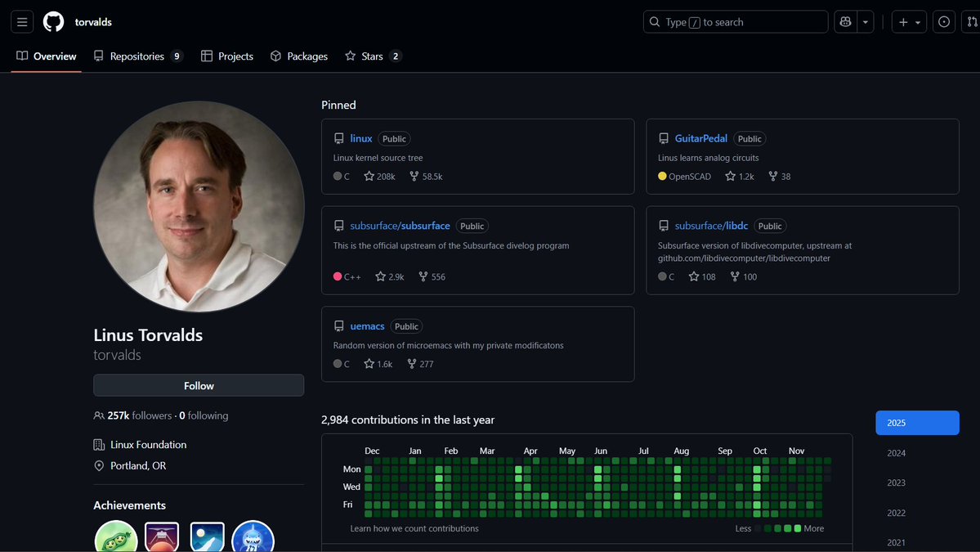The image size is (980, 552).
Task: Click the Linux Foundation organization text
Action: pos(148,445)
